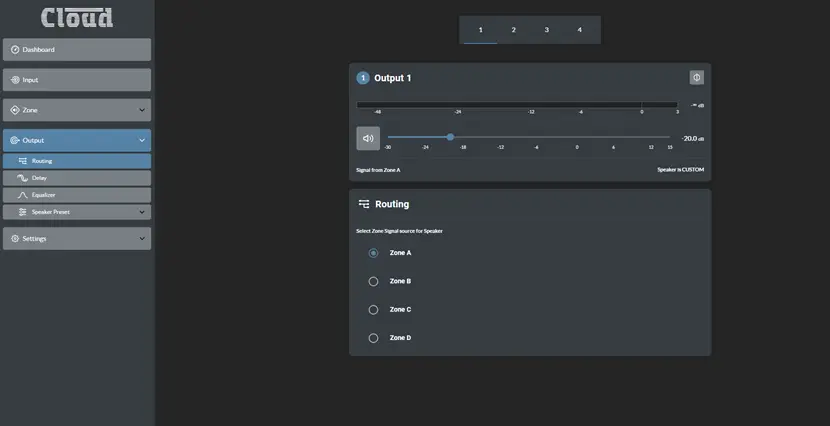This screenshot has height=426, width=830.
Task: Switch to output tab 4
Action: [580, 30]
